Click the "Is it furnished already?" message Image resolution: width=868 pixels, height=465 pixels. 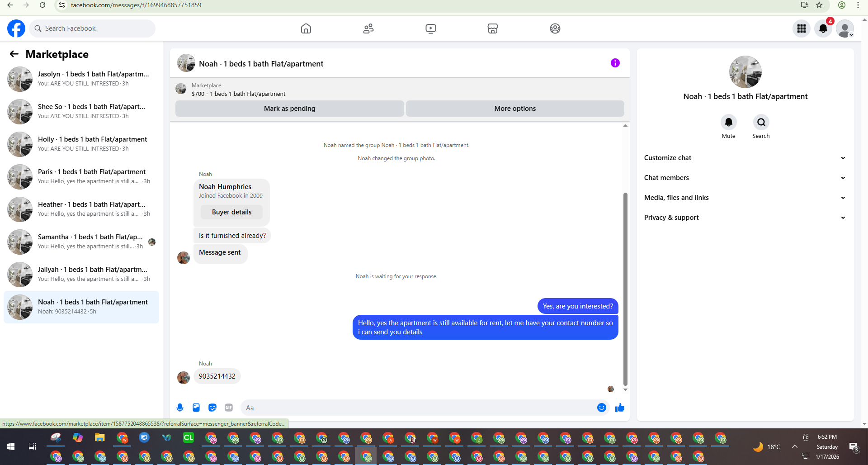(232, 236)
